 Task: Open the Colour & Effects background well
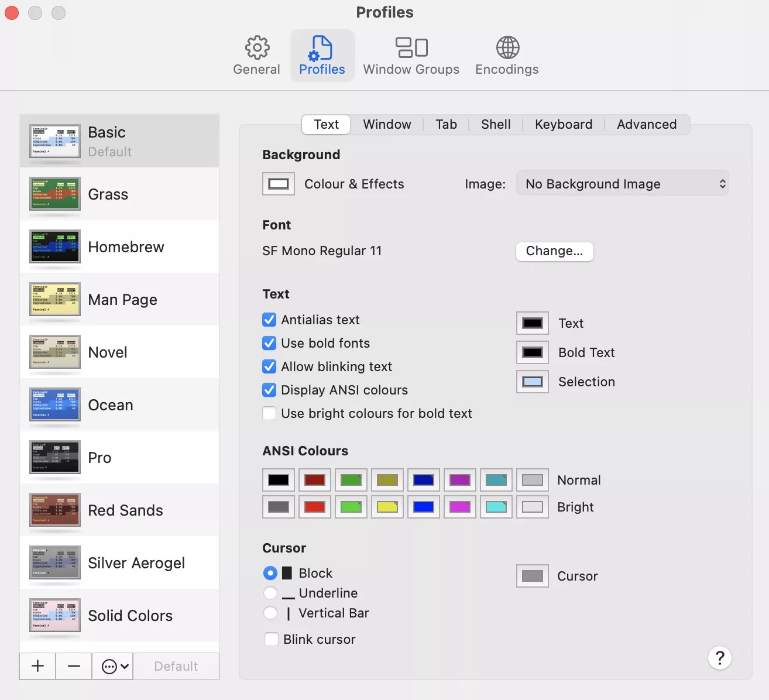pyautogui.click(x=278, y=184)
